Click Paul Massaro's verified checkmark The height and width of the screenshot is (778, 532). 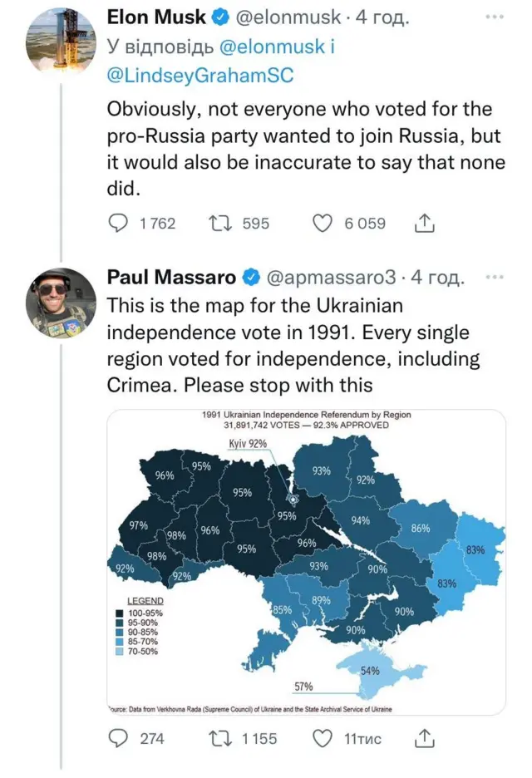point(252,277)
